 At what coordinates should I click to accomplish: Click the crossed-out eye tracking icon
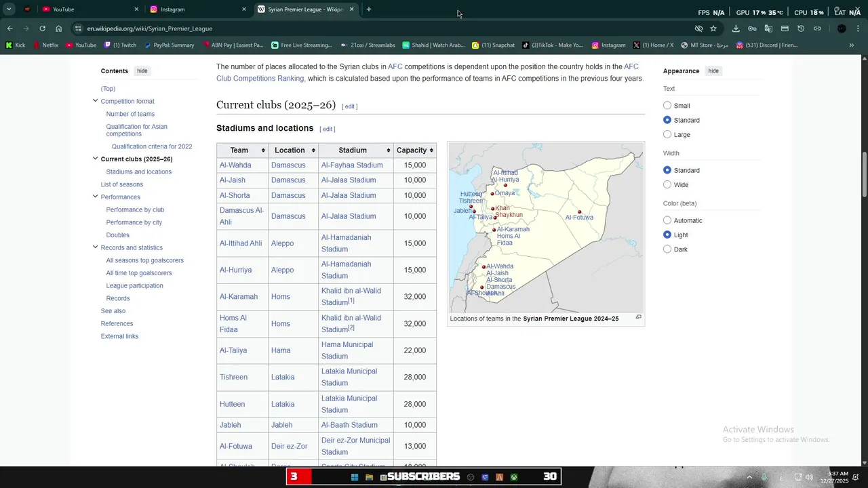(698, 28)
